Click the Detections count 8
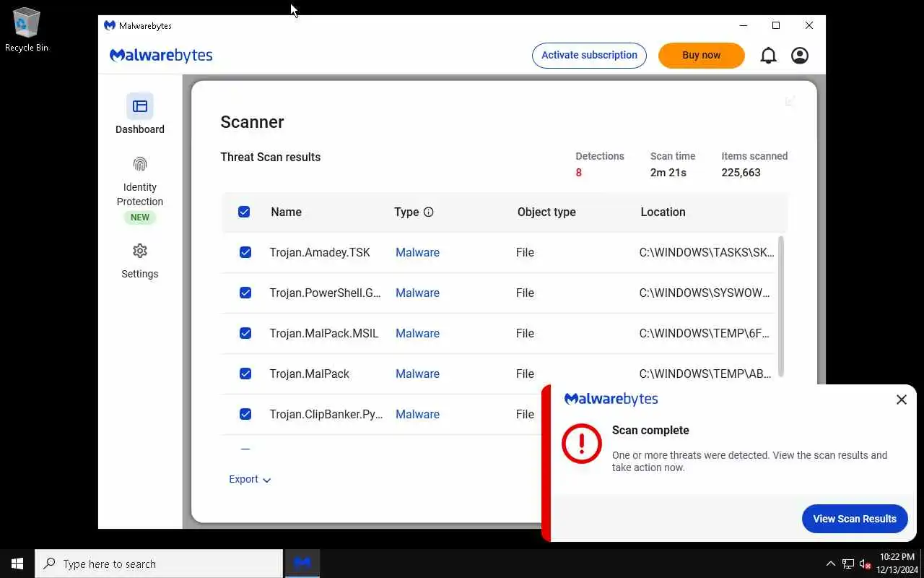The image size is (924, 578). point(578,173)
